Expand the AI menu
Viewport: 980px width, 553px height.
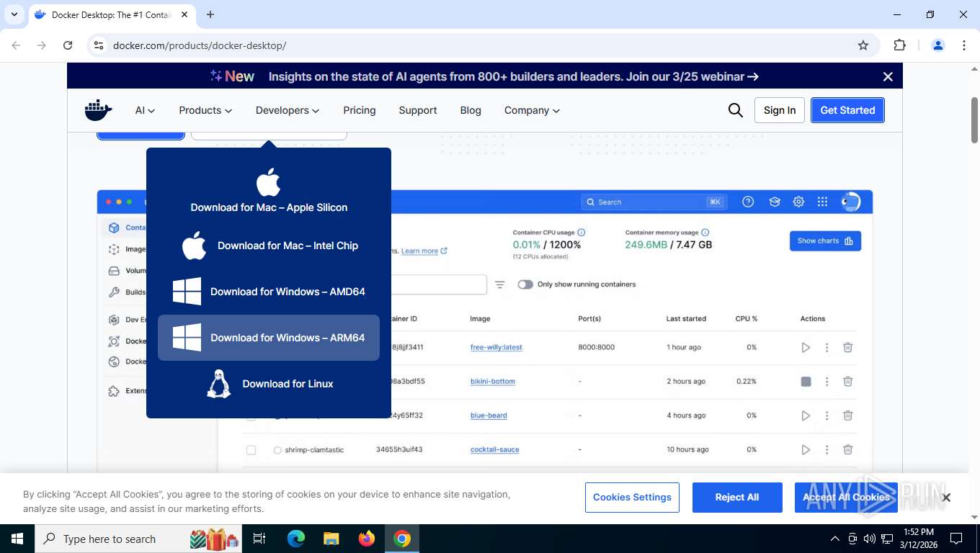click(145, 110)
